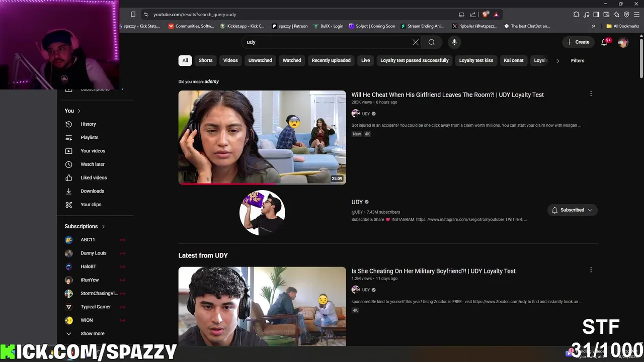Open the Stream Ending Ani... bookmark
The width and height of the screenshot is (644, 362).
(x=422, y=26)
